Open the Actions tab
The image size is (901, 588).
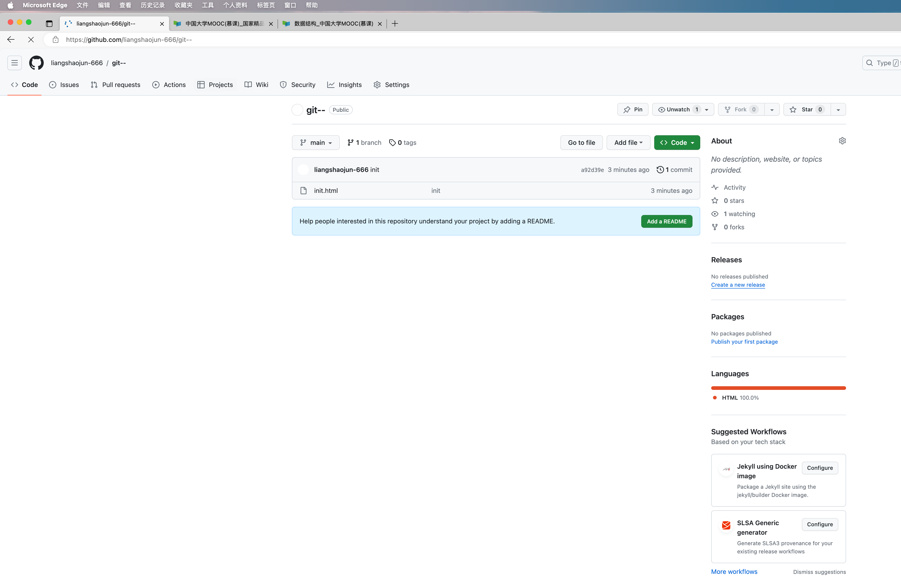coord(169,85)
